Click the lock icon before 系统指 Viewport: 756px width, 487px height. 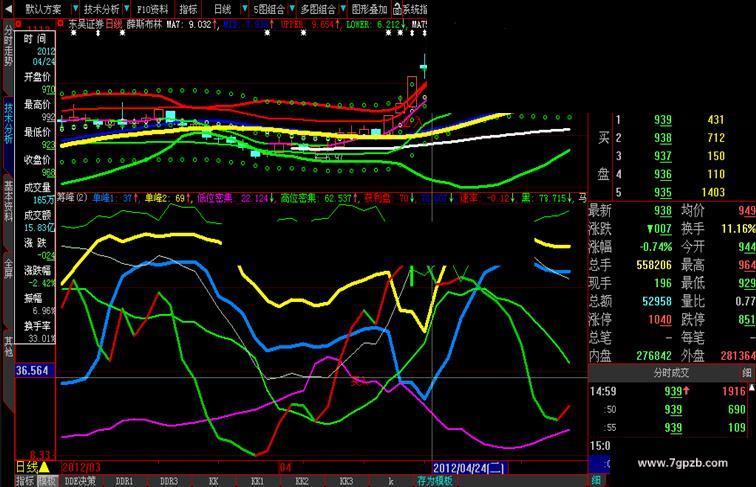tap(397, 9)
